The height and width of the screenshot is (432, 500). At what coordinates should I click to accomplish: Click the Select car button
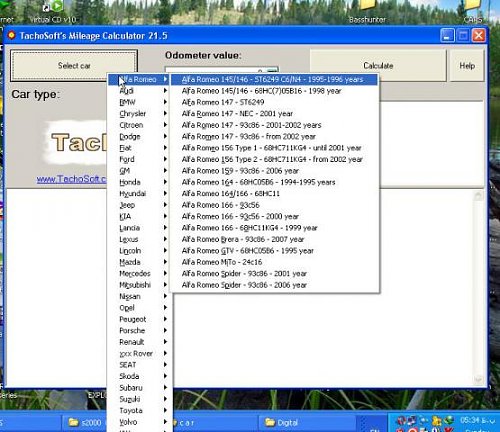coord(74,65)
